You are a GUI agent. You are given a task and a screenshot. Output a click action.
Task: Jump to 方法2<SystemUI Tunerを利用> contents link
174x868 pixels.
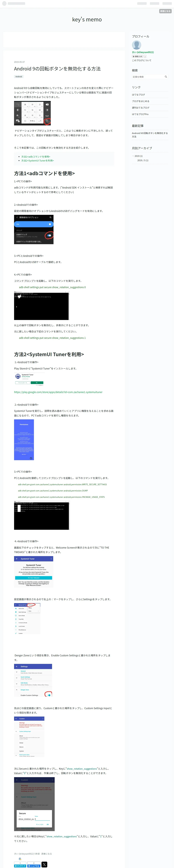tap(38, 161)
